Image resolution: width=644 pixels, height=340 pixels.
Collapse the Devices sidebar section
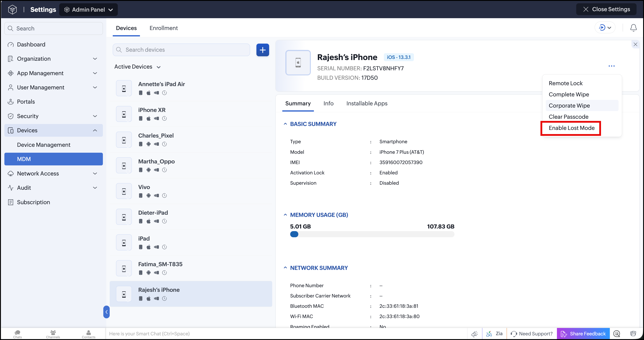[x=95, y=131]
